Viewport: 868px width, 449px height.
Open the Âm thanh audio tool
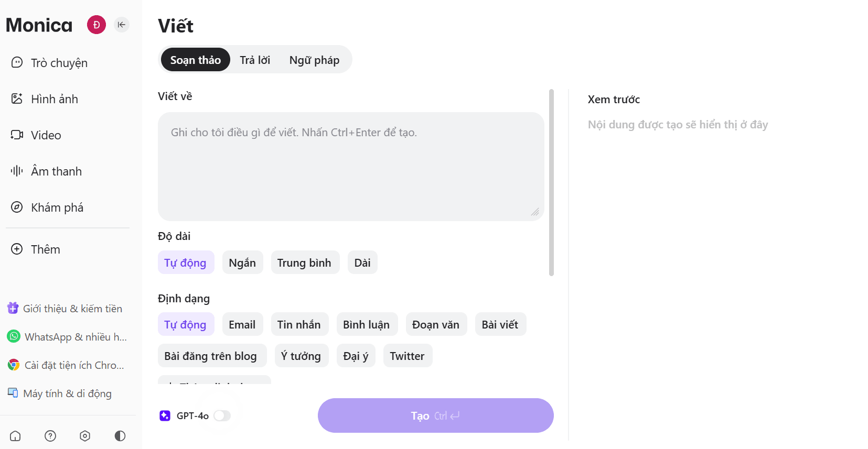(56, 171)
